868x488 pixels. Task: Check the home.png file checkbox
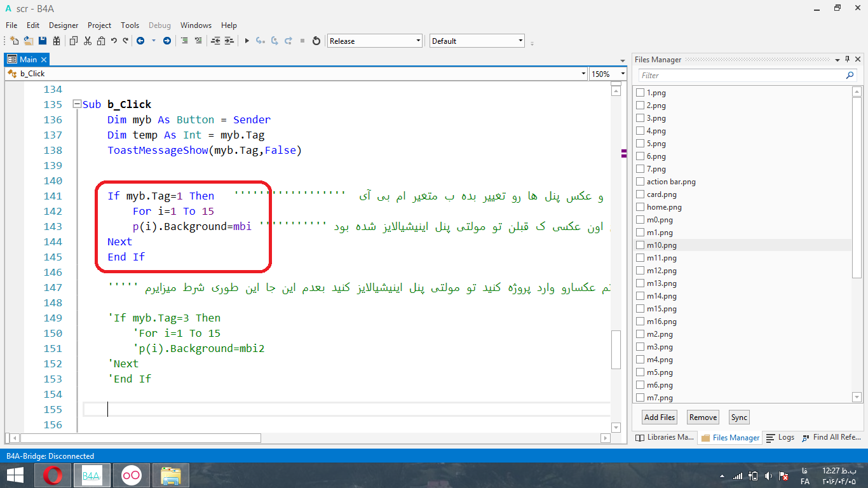640,207
